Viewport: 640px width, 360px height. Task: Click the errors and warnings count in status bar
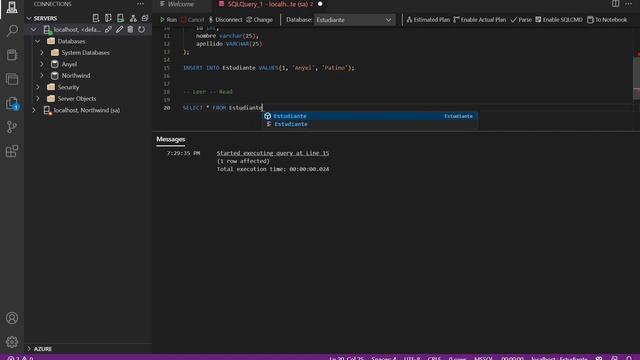pyautogui.click(x=20, y=358)
